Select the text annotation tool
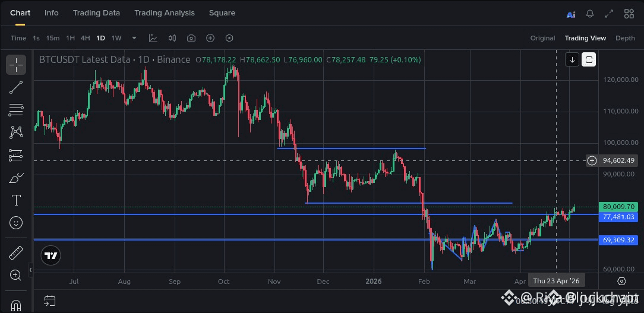Screen dimensions: 644x313 pyautogui.click(x=16, y=201)
